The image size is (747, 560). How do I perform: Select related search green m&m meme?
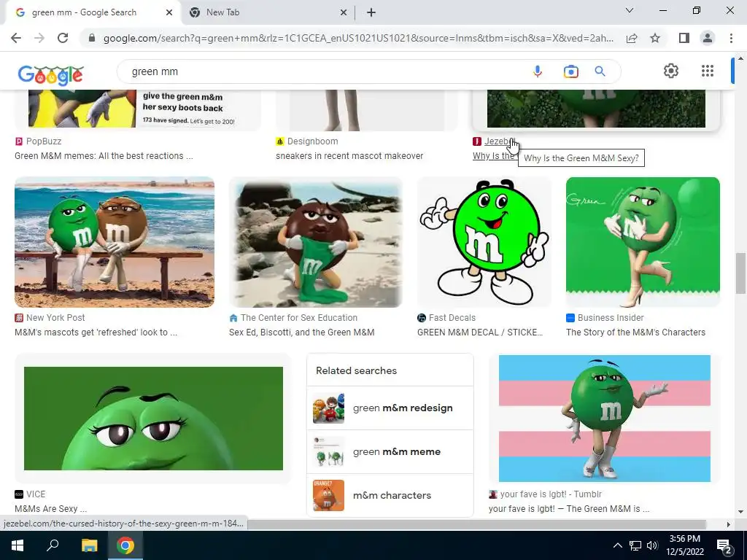(x=390, y=452)
